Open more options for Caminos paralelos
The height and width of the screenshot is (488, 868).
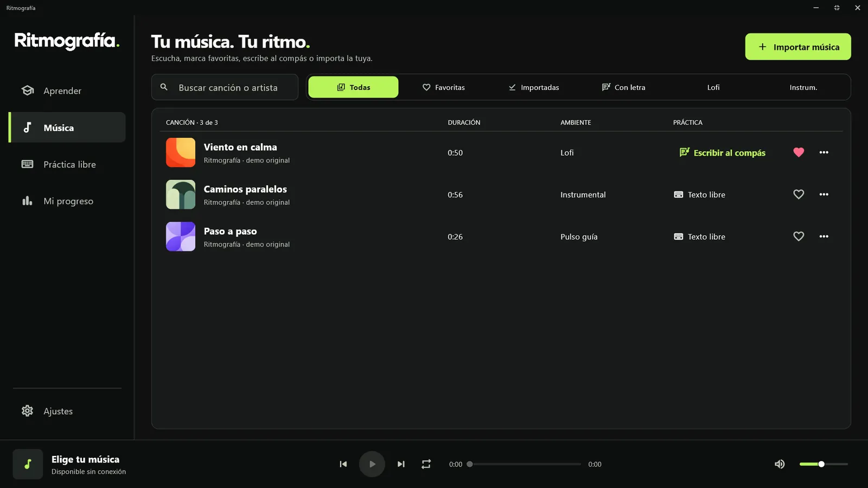pyautogui.click(x=824, y=194)
